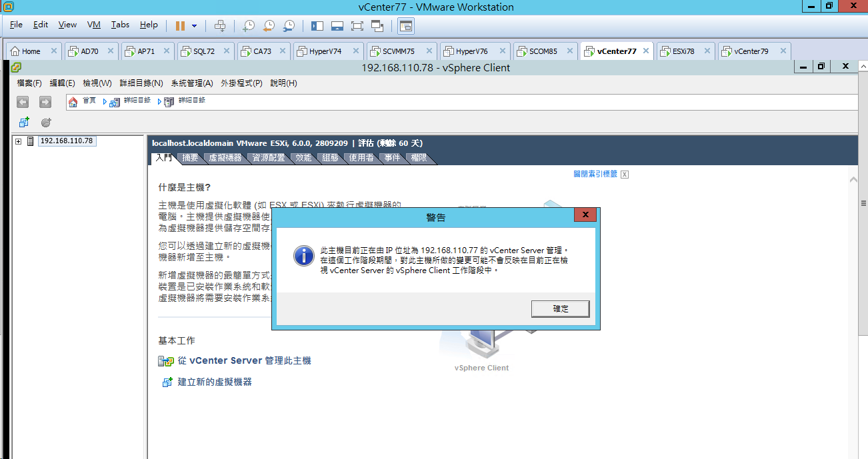Toggle the thumbnail bar icon
The width and height of the screenshot is (868, 459).
pyautogui.click(x=337, y=25)
